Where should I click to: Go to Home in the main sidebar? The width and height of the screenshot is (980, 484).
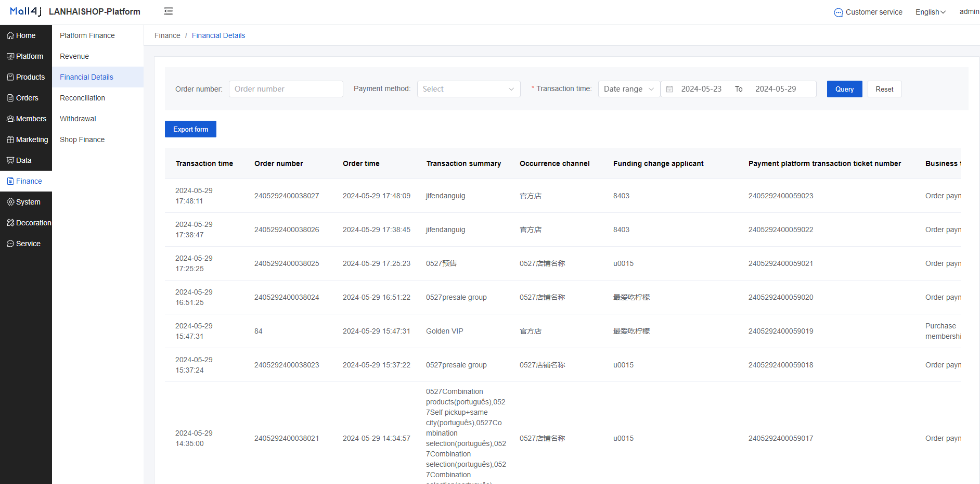[x=25, y=35]
